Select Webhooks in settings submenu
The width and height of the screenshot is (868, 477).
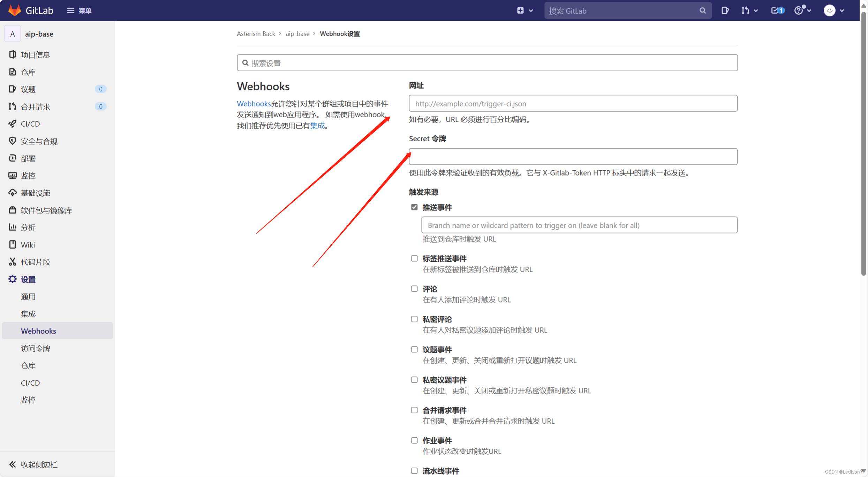click(58, 331)
